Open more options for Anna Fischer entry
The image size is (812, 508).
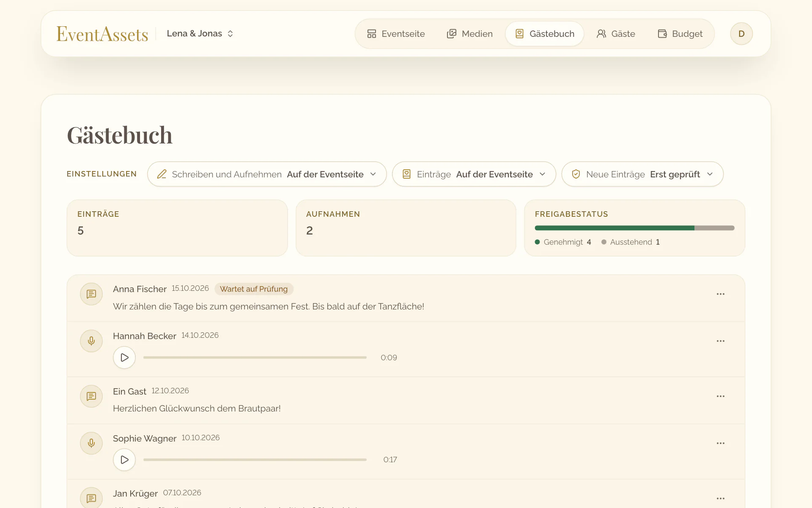[x=721, y=294]
